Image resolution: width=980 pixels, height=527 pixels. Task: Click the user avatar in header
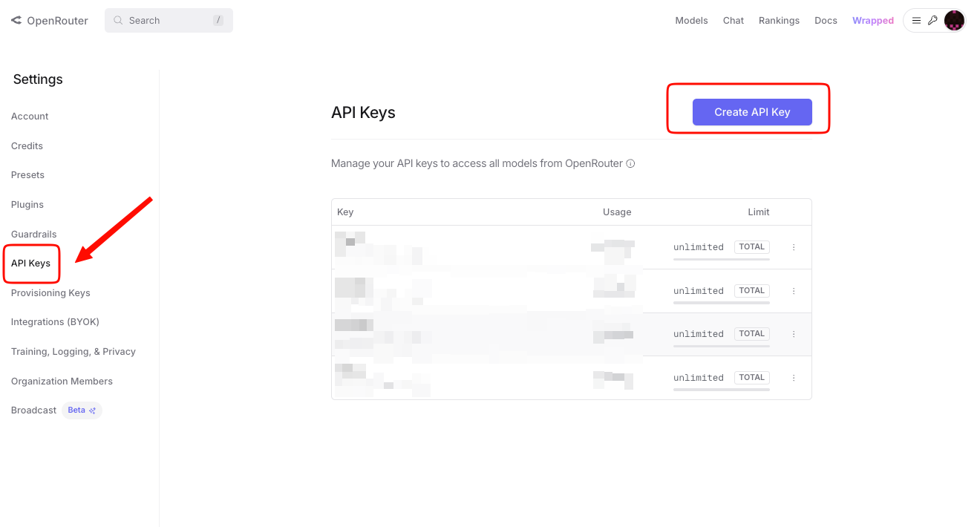pos(954,21)
